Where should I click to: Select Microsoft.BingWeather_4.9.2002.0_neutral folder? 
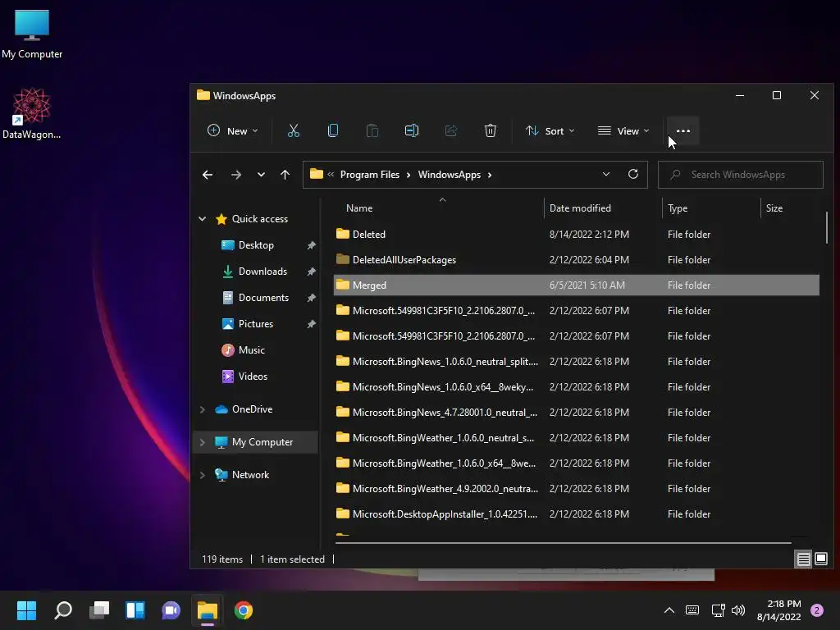point(577,489)
